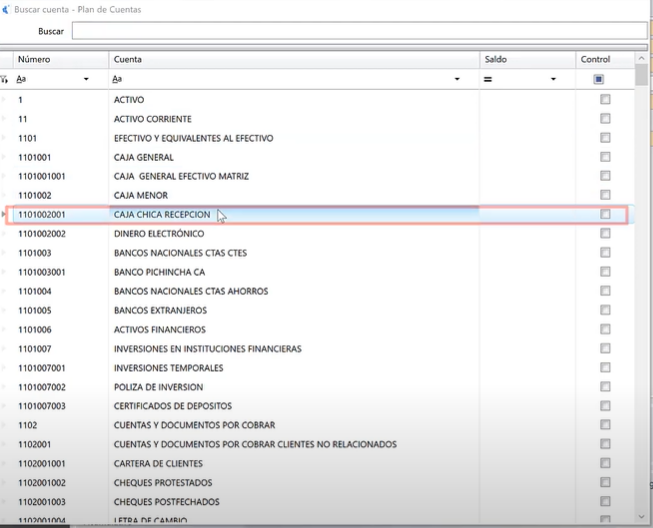This screenshot has width=653, height=528.
Task: Select account number 1101001001
Action: (42, 177)
